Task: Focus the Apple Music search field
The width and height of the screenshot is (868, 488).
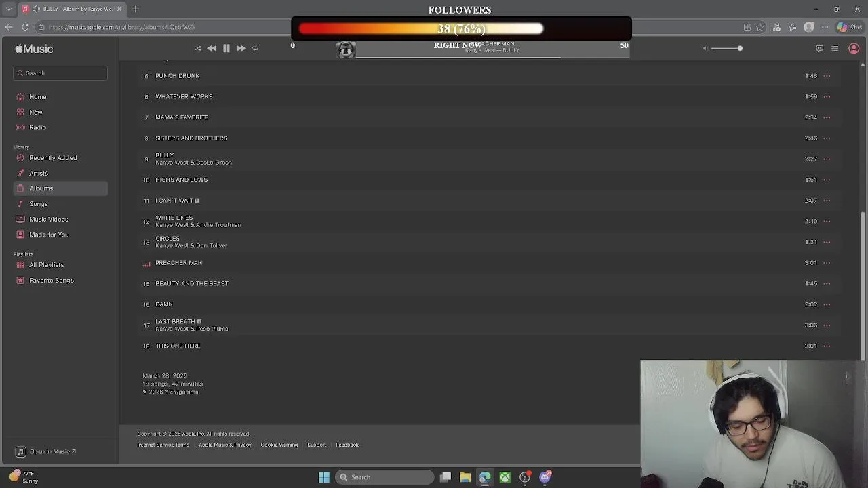Action: [60, 73]
